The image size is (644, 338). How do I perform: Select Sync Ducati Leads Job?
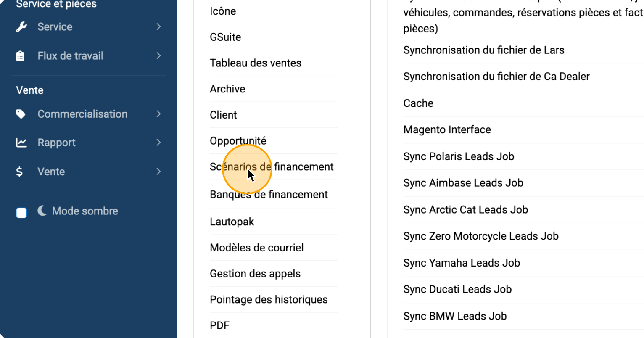[x=457, y=289]
